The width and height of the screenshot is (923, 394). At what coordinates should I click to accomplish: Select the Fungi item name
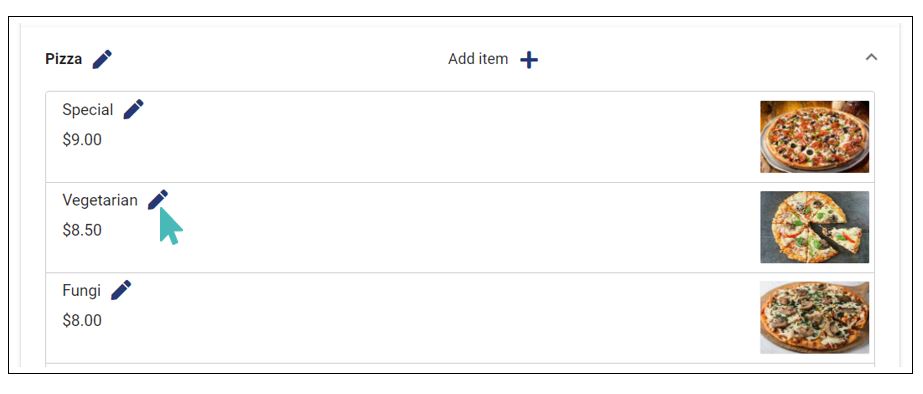[x=82, y=290]
